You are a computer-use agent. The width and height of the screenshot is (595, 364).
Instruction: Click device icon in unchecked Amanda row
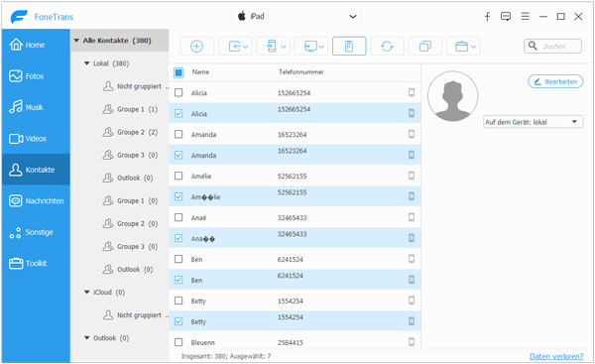click(x=412, y=134)
